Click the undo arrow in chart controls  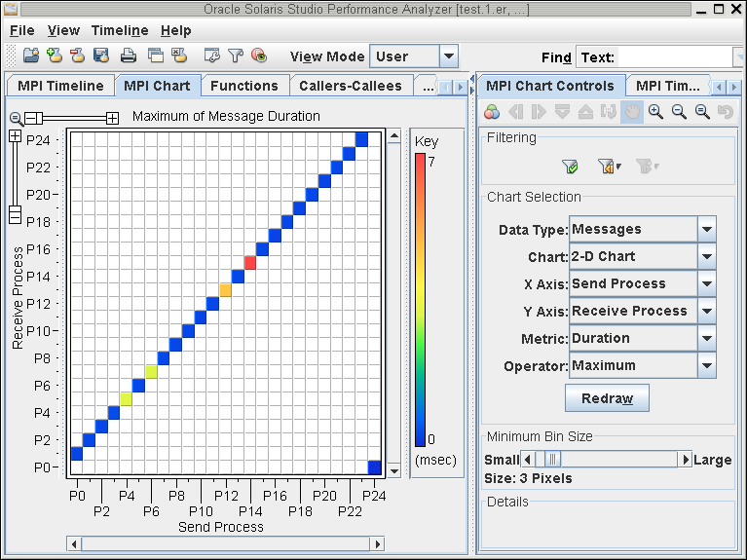click(725, 112)
